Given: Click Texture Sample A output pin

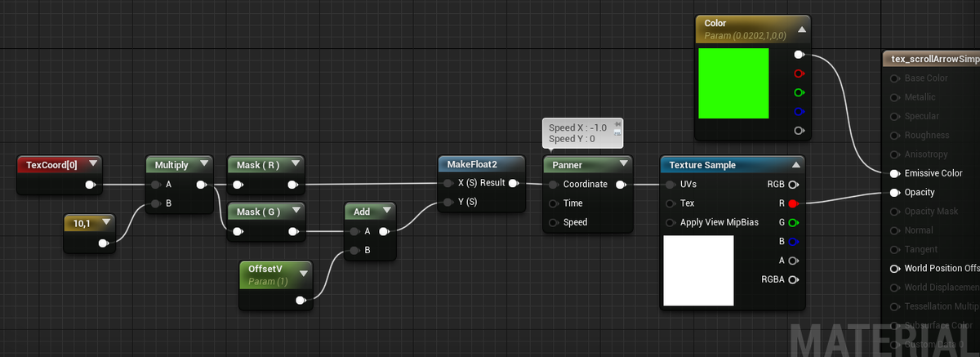Looking at the screenshot, I should pyautogui.click(x=793, y=261).
